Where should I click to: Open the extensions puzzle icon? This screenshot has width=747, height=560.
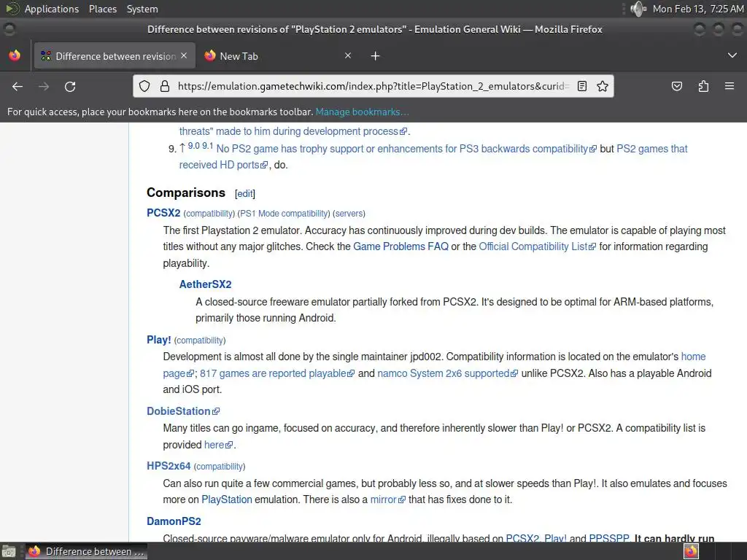click(703, 86)
